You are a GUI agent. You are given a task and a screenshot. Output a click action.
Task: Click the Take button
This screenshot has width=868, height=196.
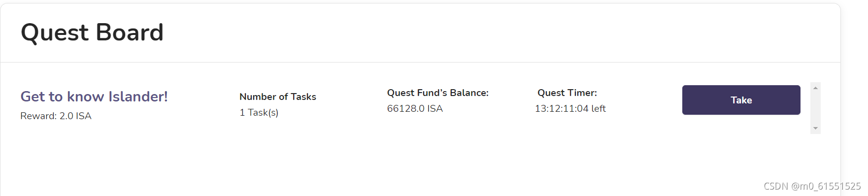click(x=741, y=100)
